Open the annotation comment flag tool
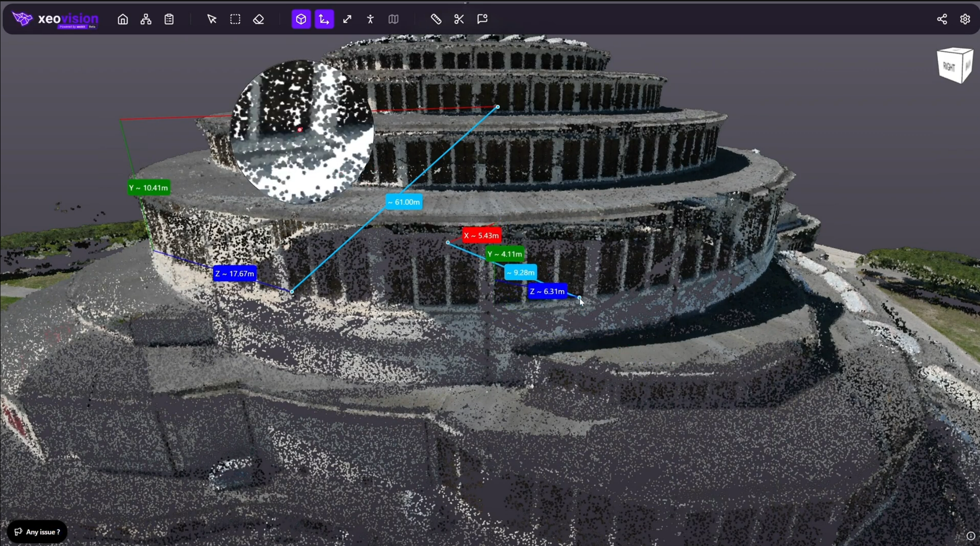The width and height of the screenshot is (980, 546). click(482, 19)
